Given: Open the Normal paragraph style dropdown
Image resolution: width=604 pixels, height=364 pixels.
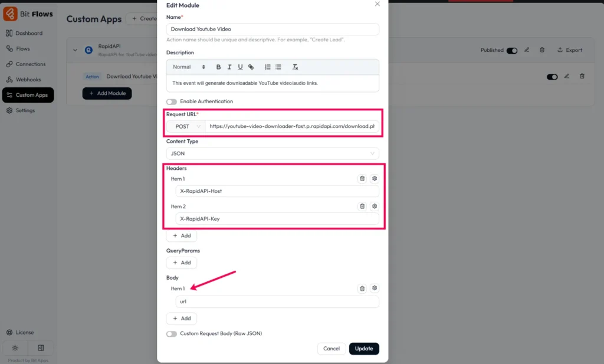Looking at the screenshot, I should pyautogui.click(x=189, y=67).
